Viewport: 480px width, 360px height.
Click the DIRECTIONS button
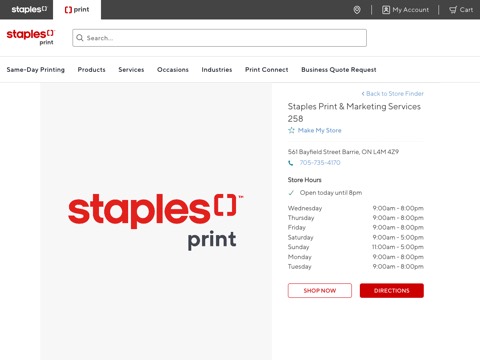click(x=392, y=290)
